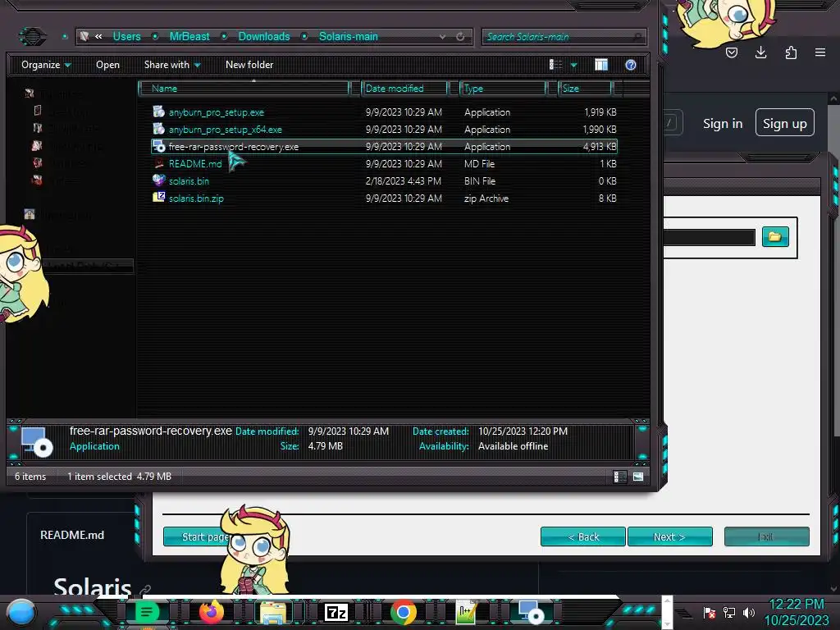Image resolution: width=840 pixels, height=630 pixels.
Task: Click the installer destination path field
Action: [710, 237]
